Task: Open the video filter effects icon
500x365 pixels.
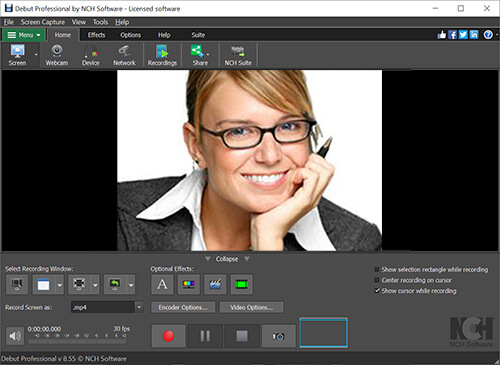Action: (215, 284)
